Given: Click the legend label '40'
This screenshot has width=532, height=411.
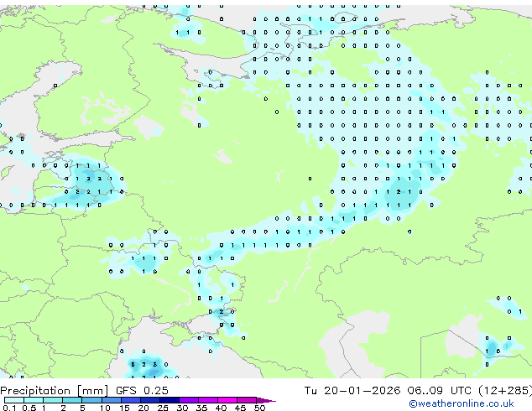Looking at the screenshot, I should point(221,408).
